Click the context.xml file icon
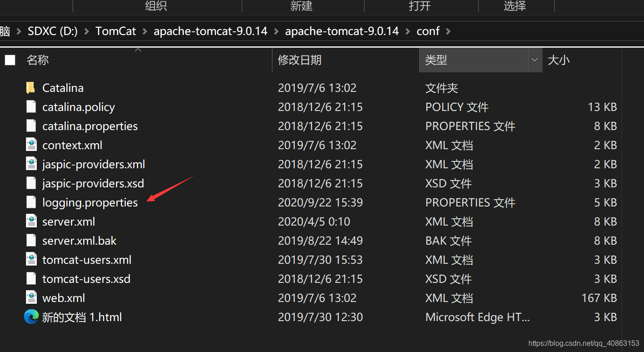Image resolution: width=644 pixels, height=352 pixels. 31,145
